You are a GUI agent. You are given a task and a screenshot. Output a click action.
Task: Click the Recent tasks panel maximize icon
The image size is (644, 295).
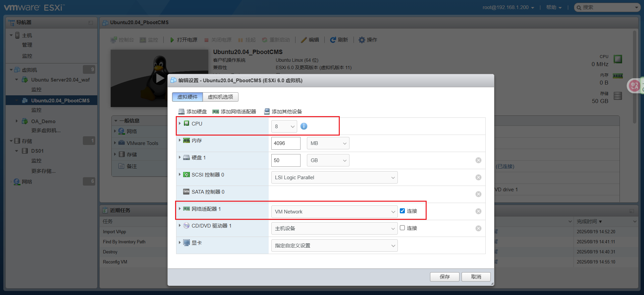(x=632, y=211)
